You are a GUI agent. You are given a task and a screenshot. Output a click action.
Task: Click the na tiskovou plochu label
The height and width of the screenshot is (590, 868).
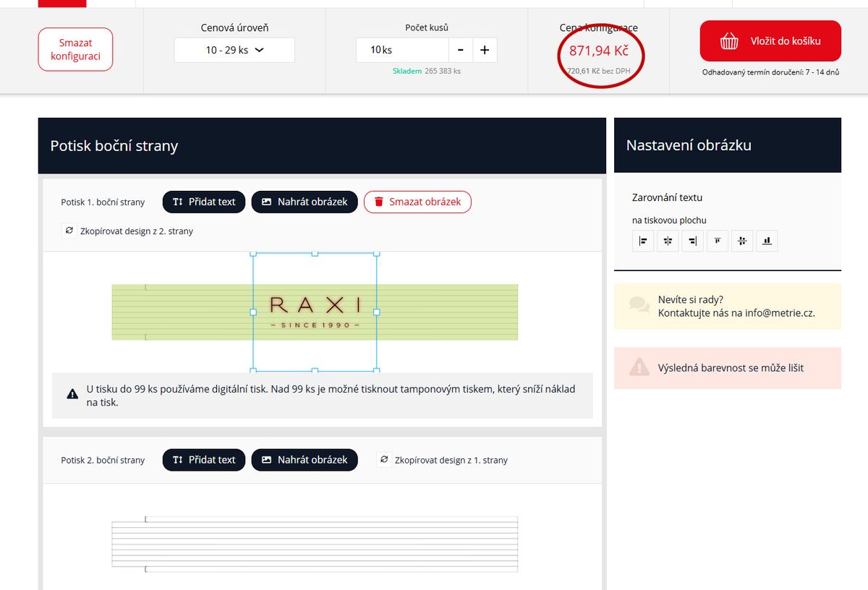click(x=669, y=220)
